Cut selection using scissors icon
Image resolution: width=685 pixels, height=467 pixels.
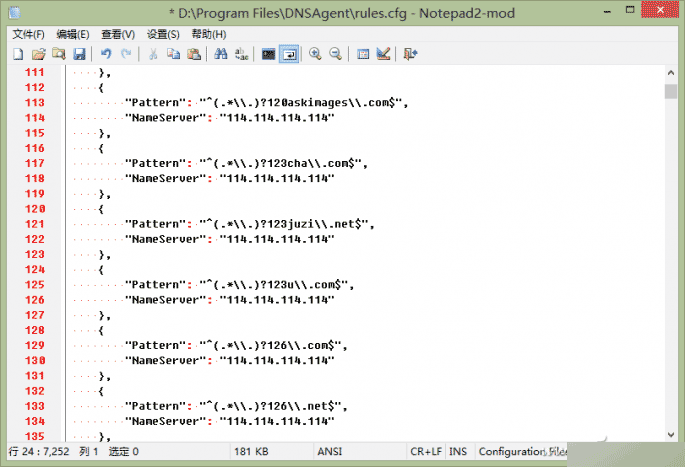tap(153, 54)
